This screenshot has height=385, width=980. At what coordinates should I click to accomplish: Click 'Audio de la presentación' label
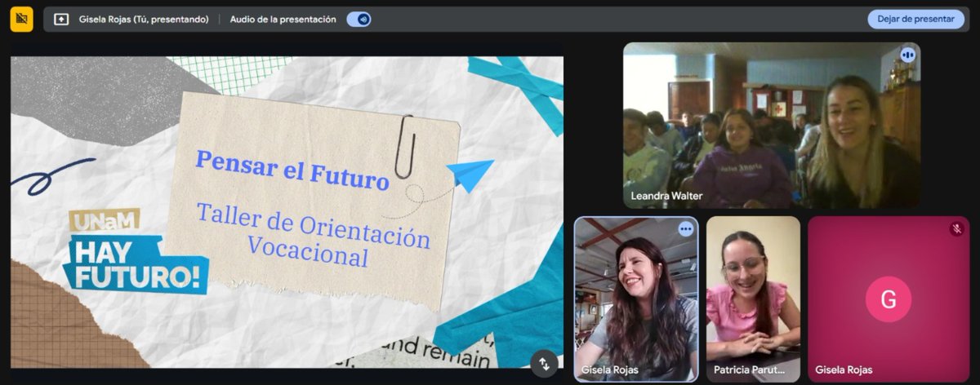[x=283, y=20]
